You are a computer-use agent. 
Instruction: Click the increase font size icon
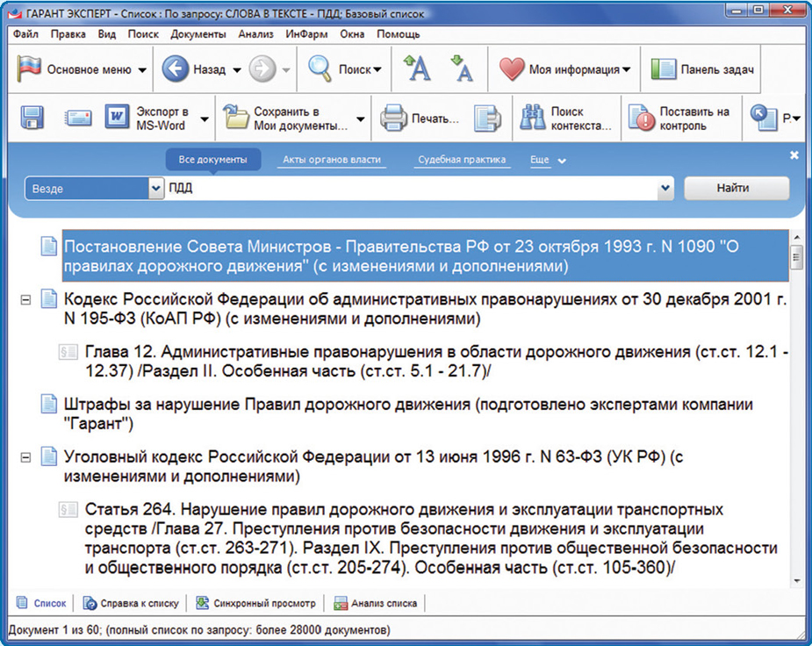click(417, 69)
